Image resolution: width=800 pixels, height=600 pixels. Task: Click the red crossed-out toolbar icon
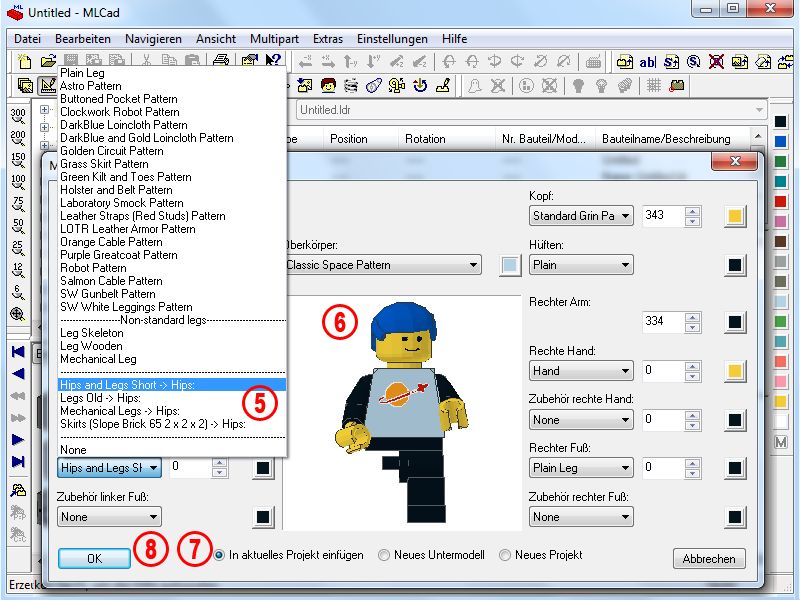(x=716, y=62)
